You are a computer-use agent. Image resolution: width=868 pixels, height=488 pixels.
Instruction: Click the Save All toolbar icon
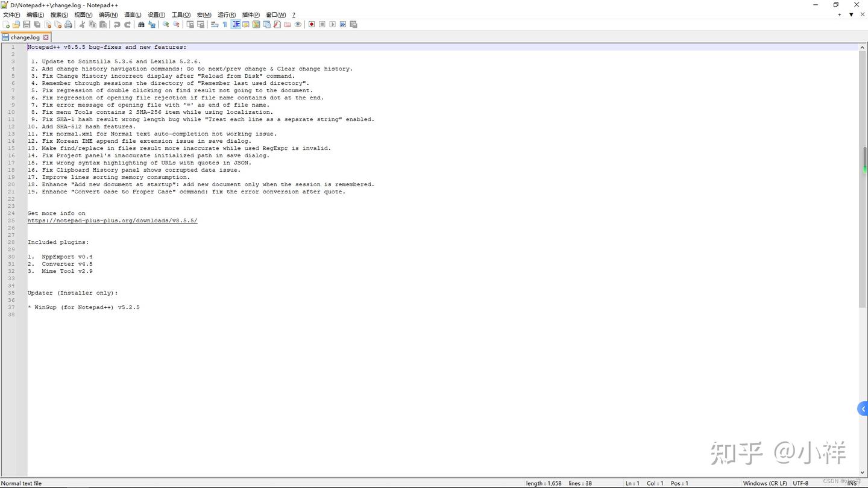37,25
